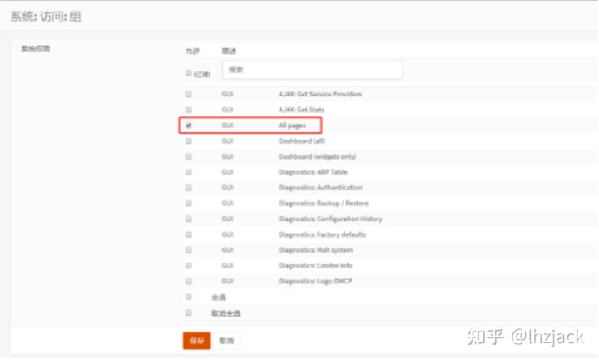Click the 'All pages' description text
The height and width of the screenshot is (364, 599).
coord(292,125)
